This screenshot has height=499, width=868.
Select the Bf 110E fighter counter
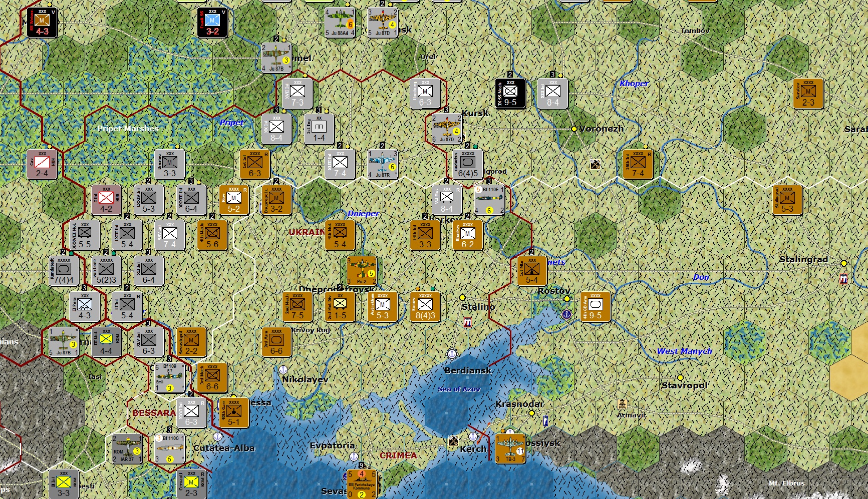(x=489, y=200)
